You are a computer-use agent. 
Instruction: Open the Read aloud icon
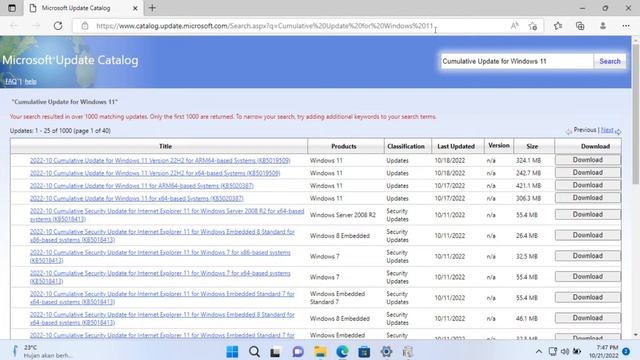point(514,26)
